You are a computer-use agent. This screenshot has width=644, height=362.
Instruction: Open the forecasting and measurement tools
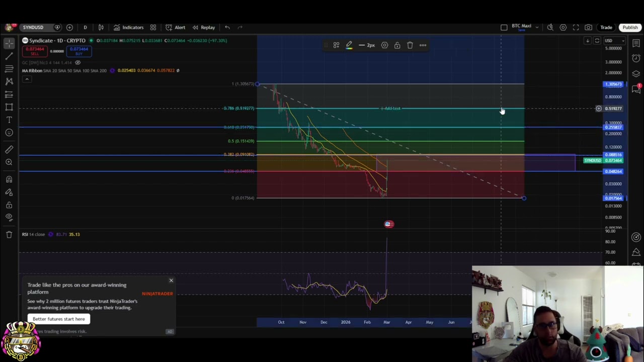9,94
